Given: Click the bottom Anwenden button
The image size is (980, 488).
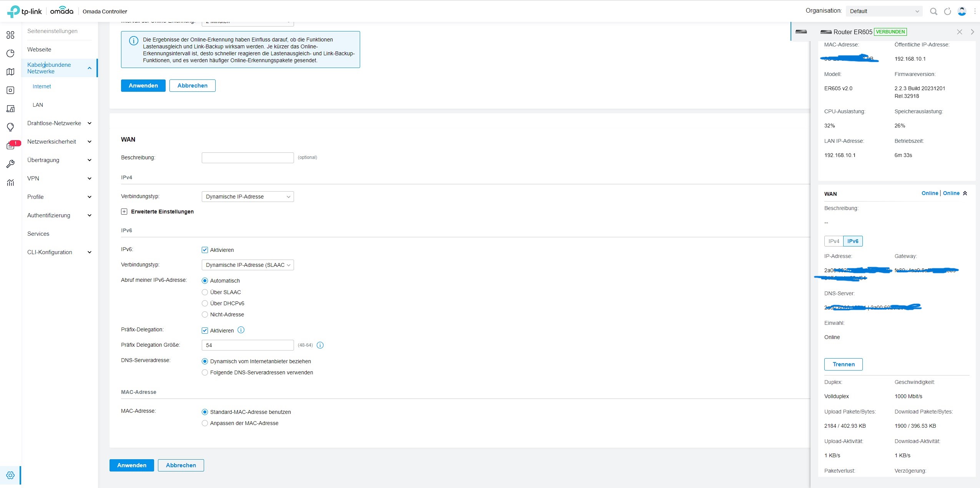Looking at the screenshot, I should click(131, 465).
